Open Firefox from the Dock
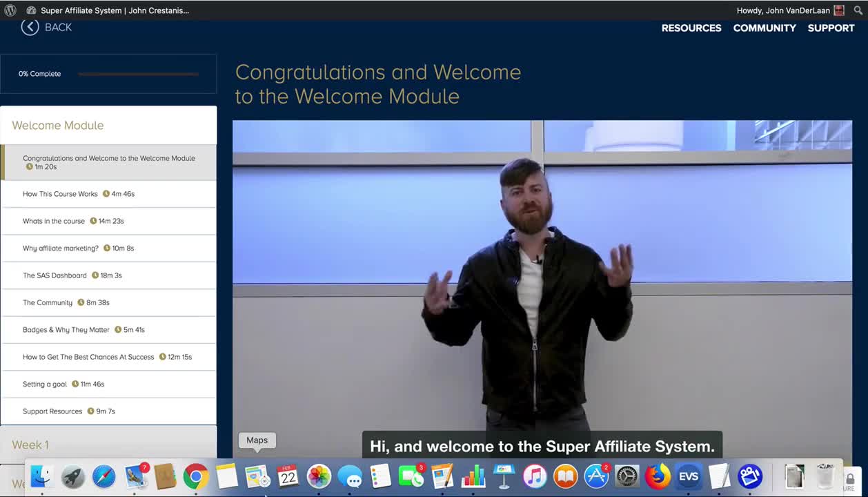The image size is (868, 497). tap(658, 476)
